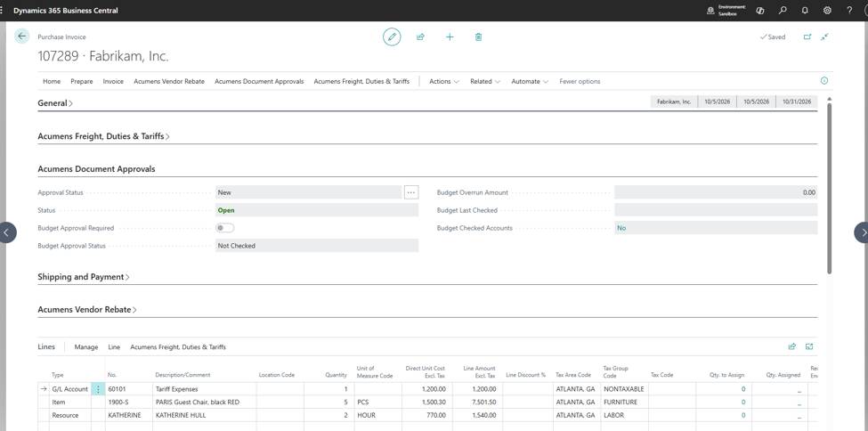Click Dynamics 365 Business Central title

[x=65, y=11]
